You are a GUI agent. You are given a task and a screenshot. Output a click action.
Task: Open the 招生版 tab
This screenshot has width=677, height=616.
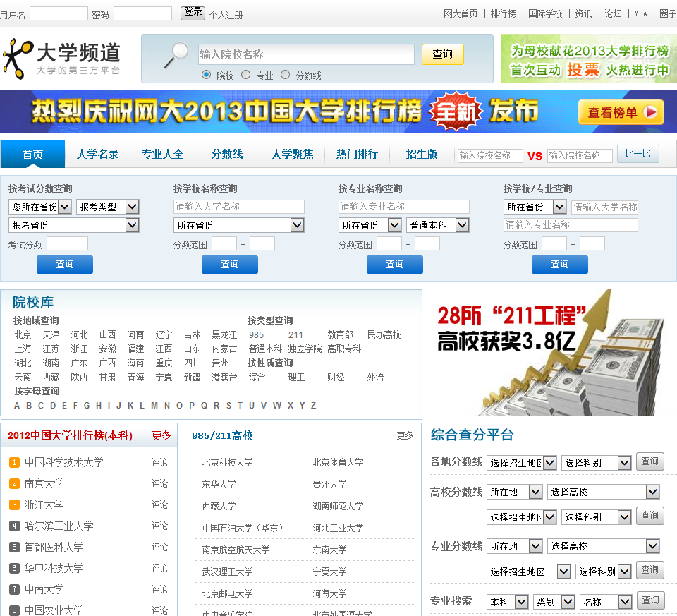tap(422, 155)
